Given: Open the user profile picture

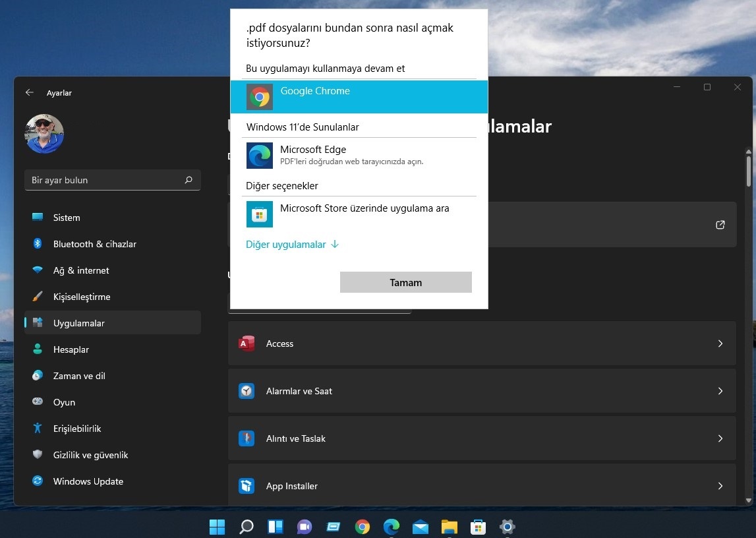Looking at the screenshot, I should click(44, 134).
